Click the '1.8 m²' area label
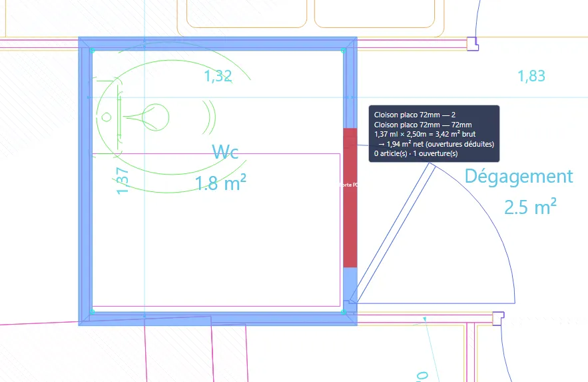588x382 pixels. [x=220, y=183]
